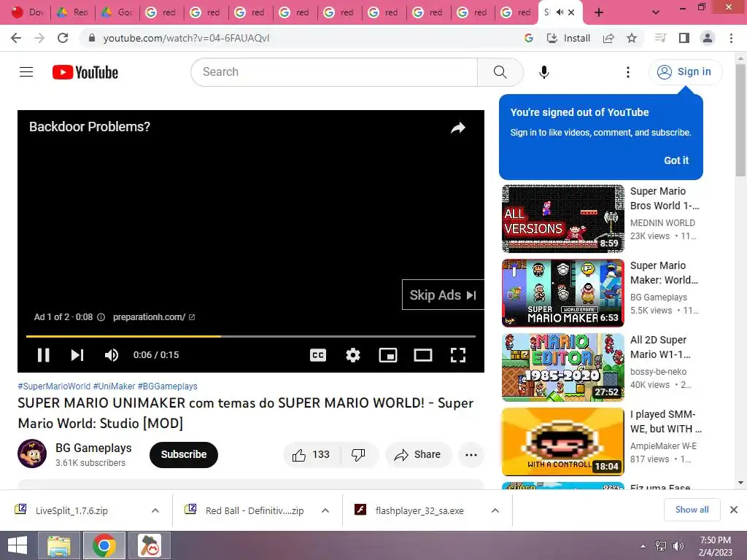Subscribe to BG Gameplays

click(x=183, y=455)
